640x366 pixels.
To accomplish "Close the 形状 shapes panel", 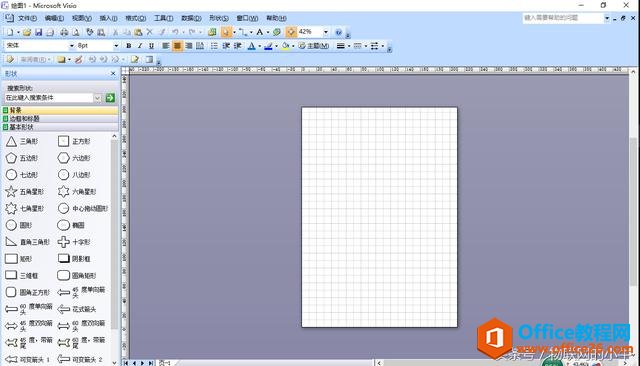I will click(113, 73).
